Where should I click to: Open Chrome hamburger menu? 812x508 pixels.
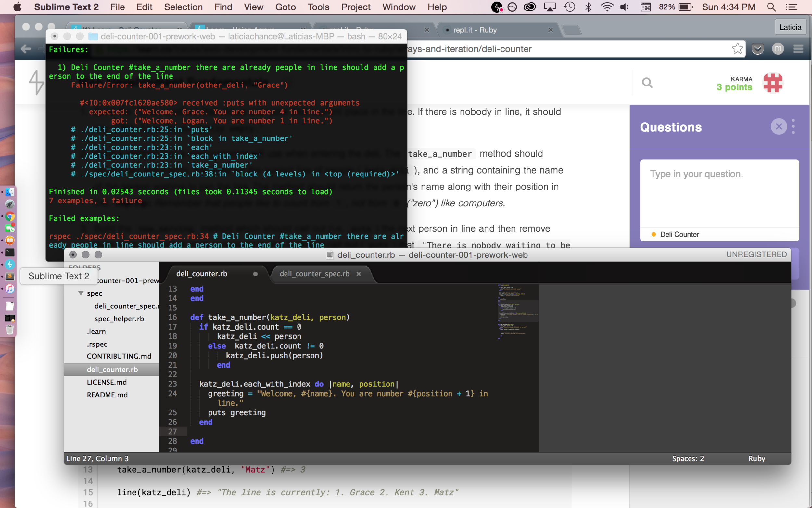coord(798,49)
